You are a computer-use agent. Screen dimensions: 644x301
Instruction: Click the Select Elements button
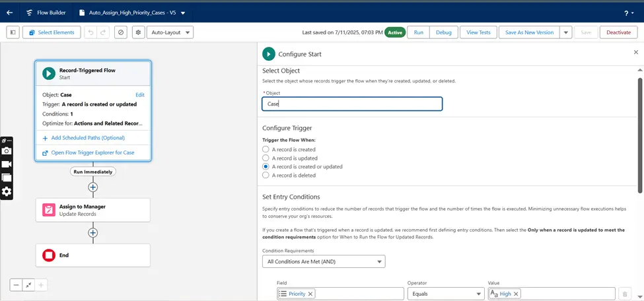(52, 32)
